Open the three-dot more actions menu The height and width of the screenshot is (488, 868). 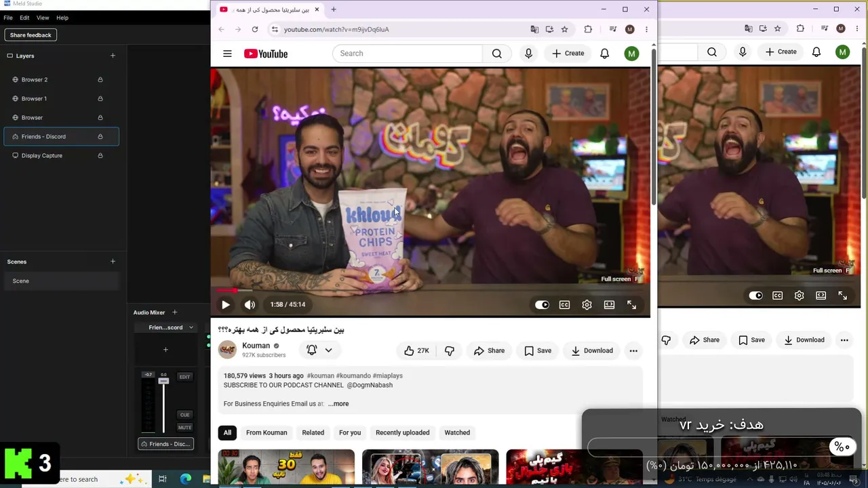pyautogui.click(x=633, y=350)
